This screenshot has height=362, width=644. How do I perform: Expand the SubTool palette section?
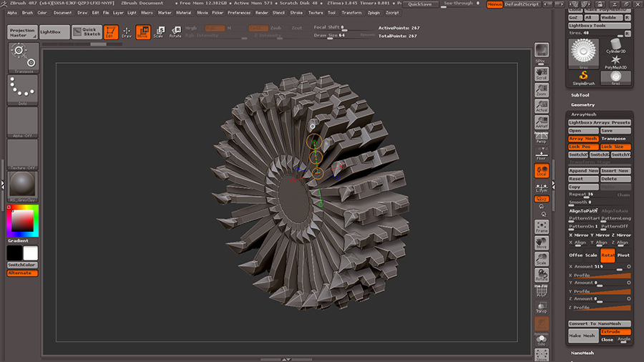(580, 95)
